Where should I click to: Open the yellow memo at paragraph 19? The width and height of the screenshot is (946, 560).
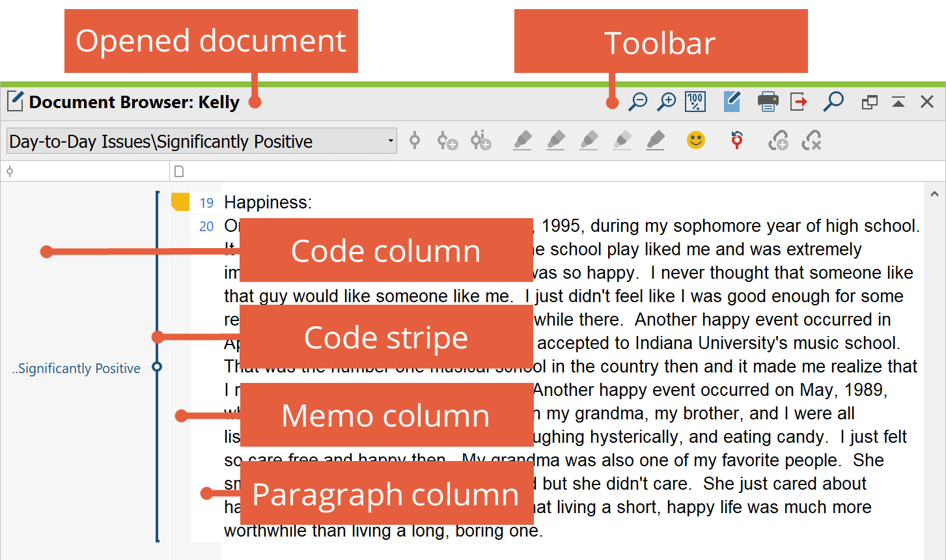(x=180, y=202)
